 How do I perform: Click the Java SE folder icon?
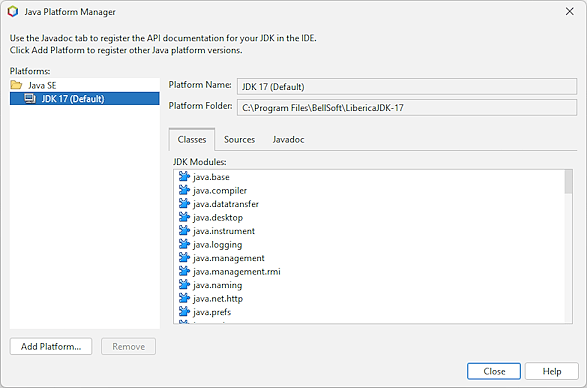point(16,85)
